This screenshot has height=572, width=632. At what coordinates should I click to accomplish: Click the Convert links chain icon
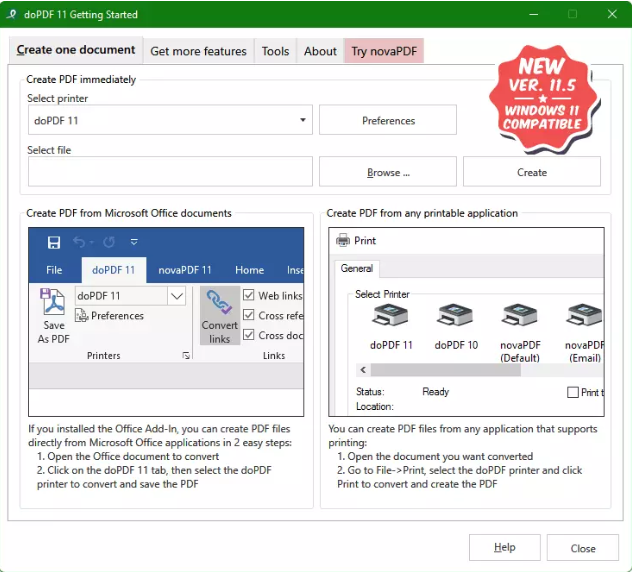point(219,302)
